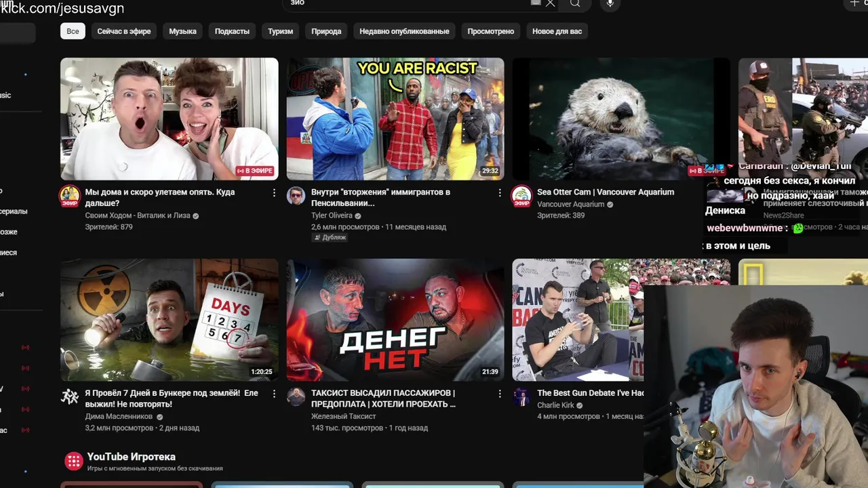This screenshot has width=868, height=488.
Task: Click the '29:32' duration badge
Action: tap(490, 171)
